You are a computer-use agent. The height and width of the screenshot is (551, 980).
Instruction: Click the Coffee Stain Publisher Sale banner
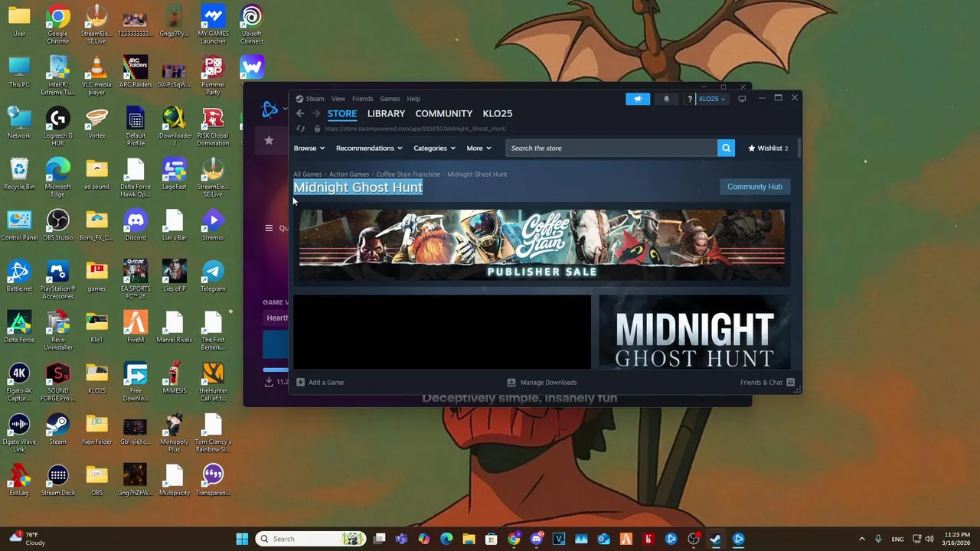[542, 244]
